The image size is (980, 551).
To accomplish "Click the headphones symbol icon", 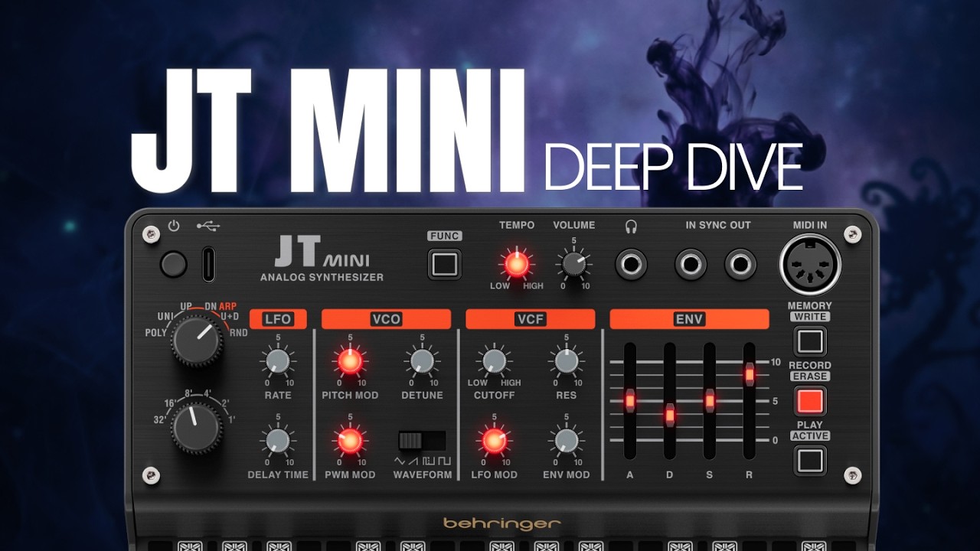I will pyautogui.click(x=631, y=226).
